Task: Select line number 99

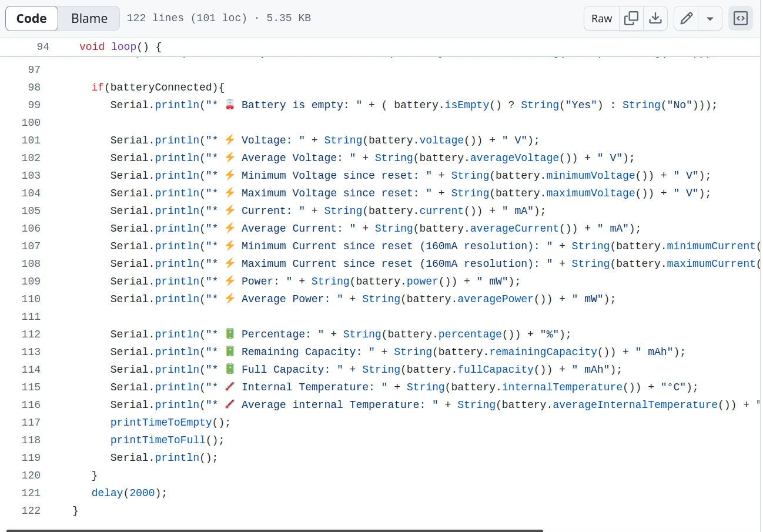Action: (34, 105)
